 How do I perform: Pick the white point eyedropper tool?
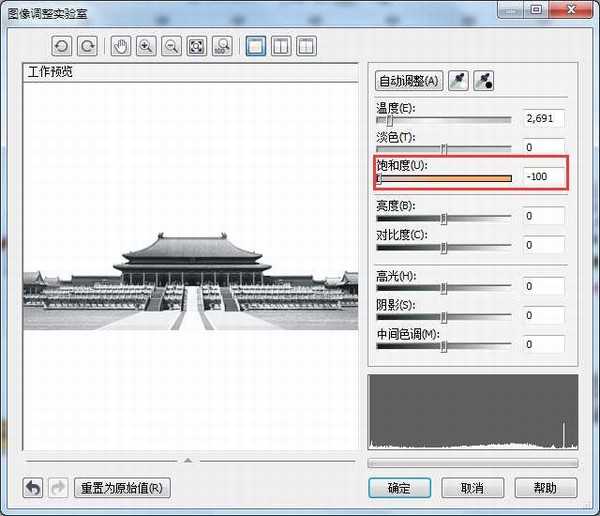coord(458,81)
